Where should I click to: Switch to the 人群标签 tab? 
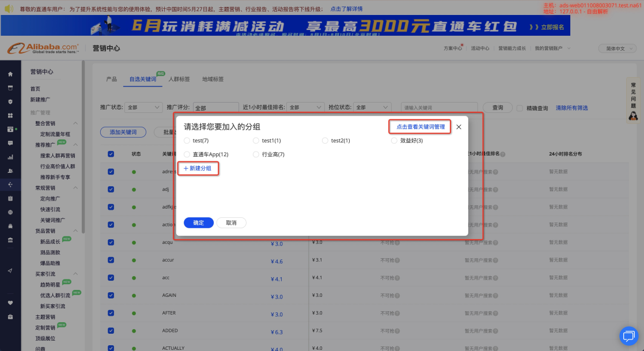pyautogui.click(x=179, y=79)
